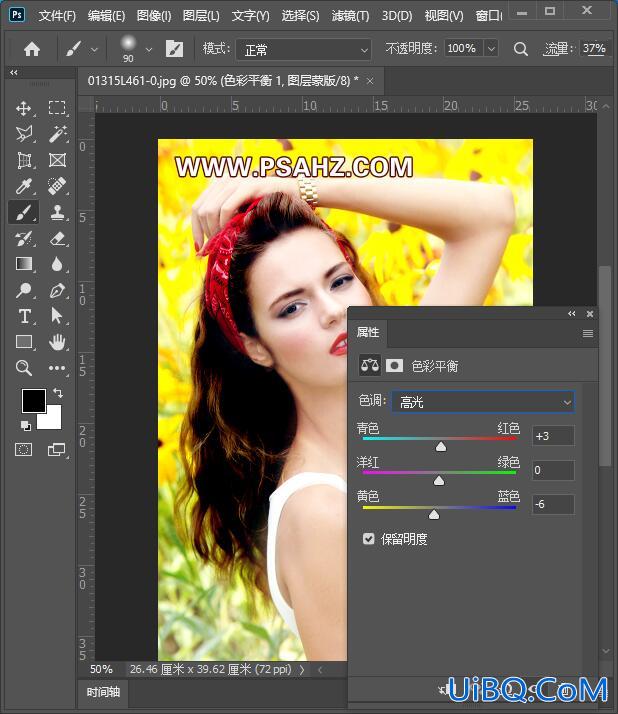Select the Blur tool
The image size is (618, 714).
tap(57, 264)
